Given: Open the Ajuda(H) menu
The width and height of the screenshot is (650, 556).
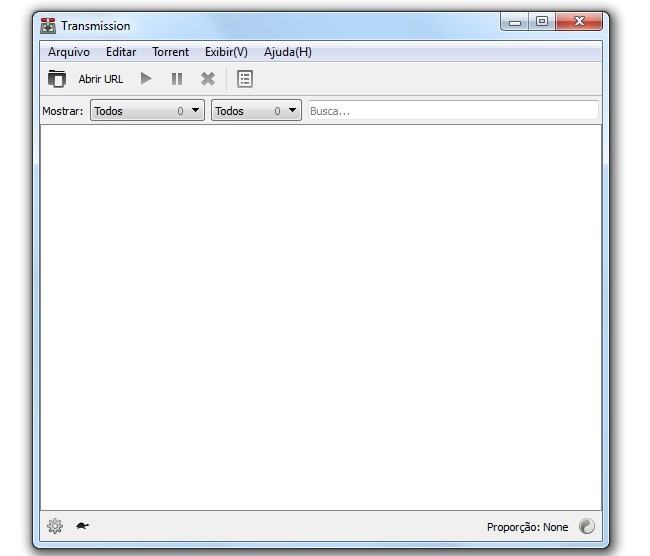Looking at the screenshot, I should point(288,52).
